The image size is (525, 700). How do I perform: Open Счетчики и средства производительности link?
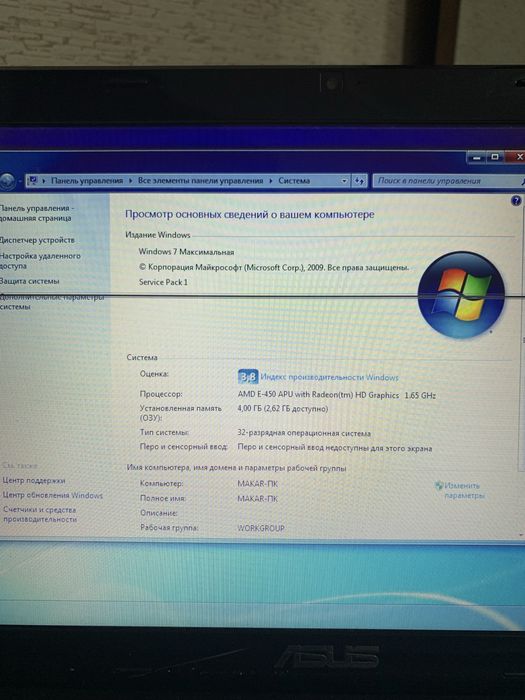tap(40, 514)
